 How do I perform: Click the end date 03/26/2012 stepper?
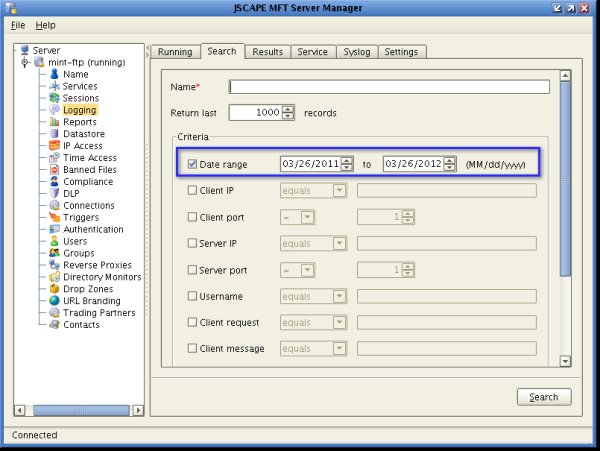pyautogui.click(x=450, y=164)
